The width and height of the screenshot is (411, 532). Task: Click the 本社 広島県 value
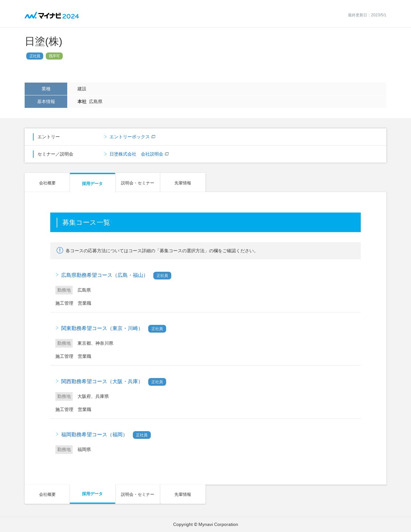point(90,101)
